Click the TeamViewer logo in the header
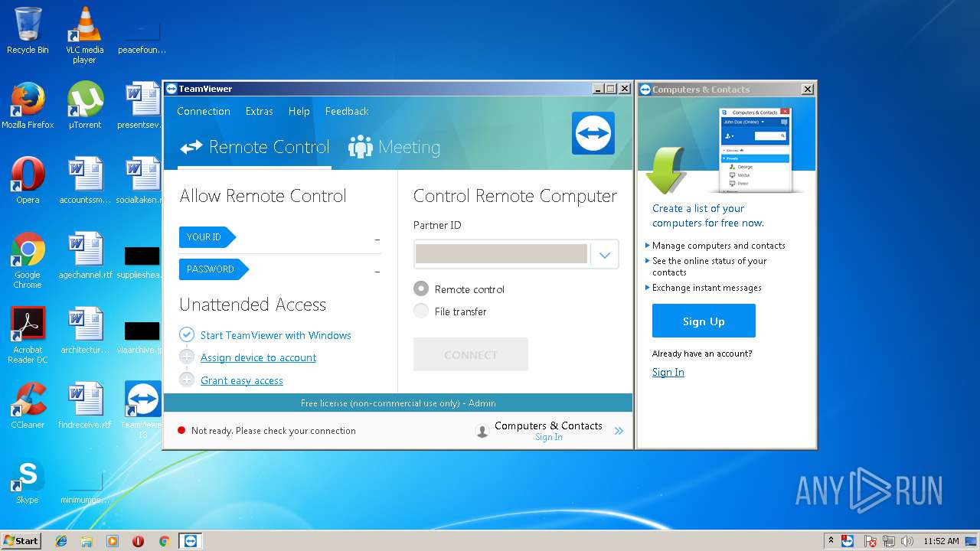Viewport: 980px width, 551px height. [x=593, y=133]
